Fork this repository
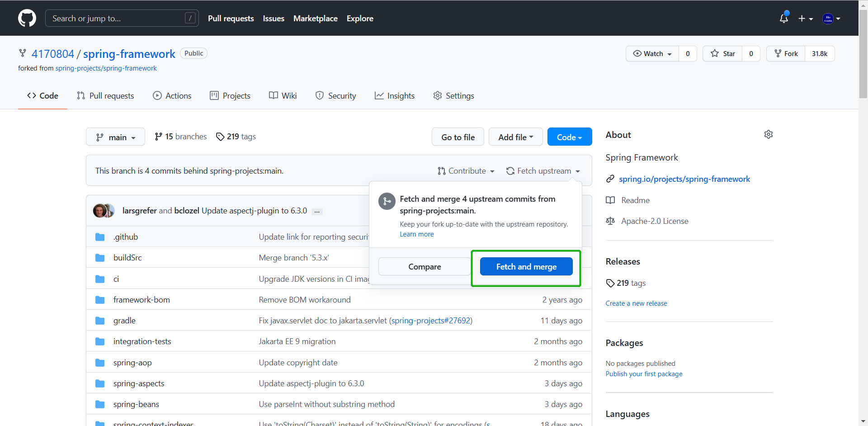Viewport: 868px width, 426px height. tap(786, 53)
